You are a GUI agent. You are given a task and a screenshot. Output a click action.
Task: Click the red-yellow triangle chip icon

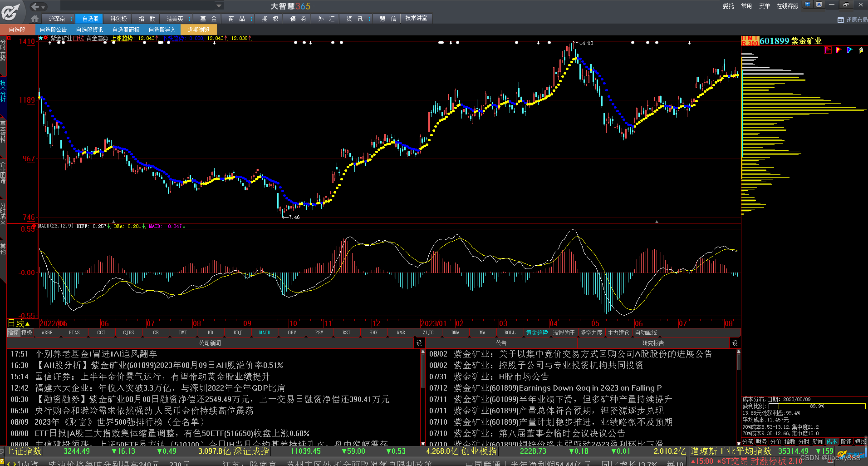tap(839, 50)
